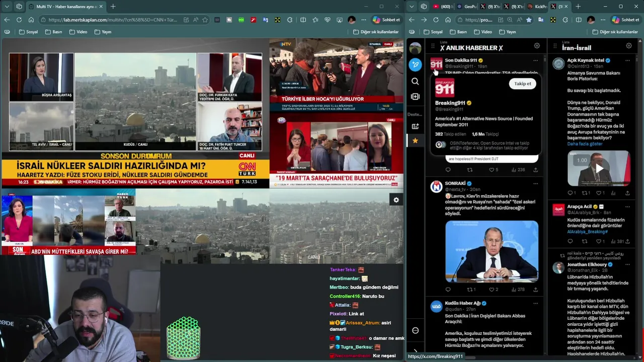The height and width of the screenshot is (362, 644).
Task: Share the Son Dakika 911 post
Action: (535, 170)
